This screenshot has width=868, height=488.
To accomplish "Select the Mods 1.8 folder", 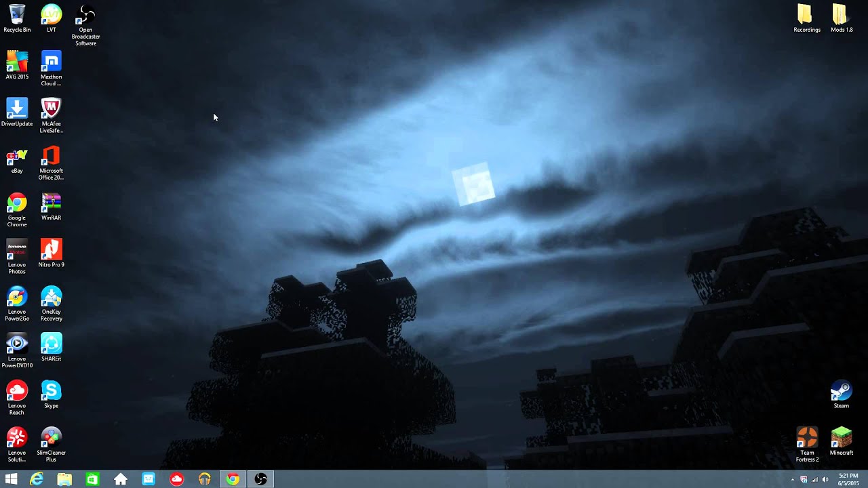I will 842,18.
